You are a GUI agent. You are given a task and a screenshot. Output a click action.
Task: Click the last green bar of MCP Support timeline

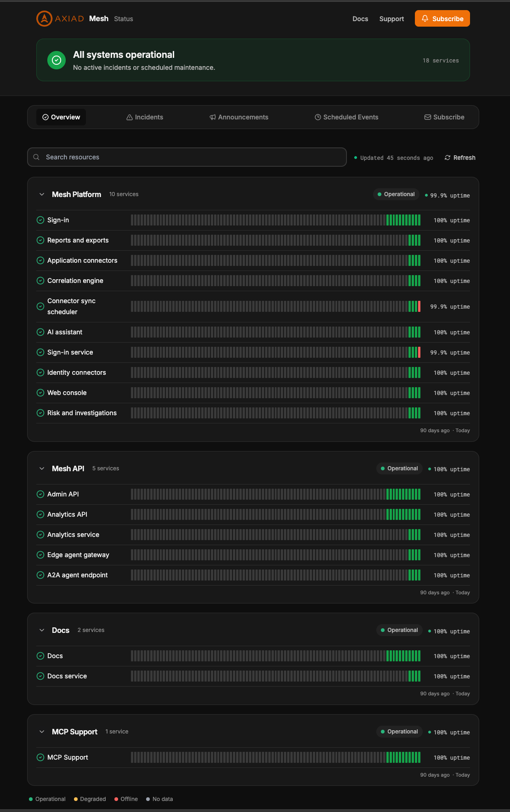419,757
